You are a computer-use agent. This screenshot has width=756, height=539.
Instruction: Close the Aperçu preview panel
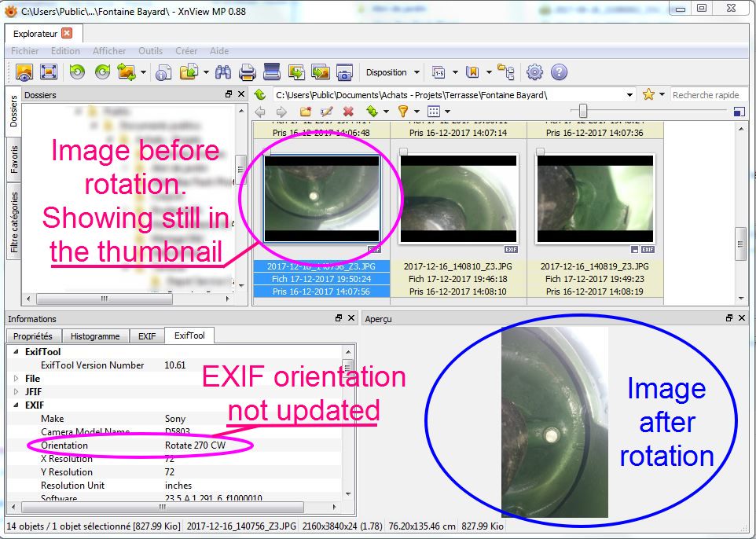tap(742, 318)
